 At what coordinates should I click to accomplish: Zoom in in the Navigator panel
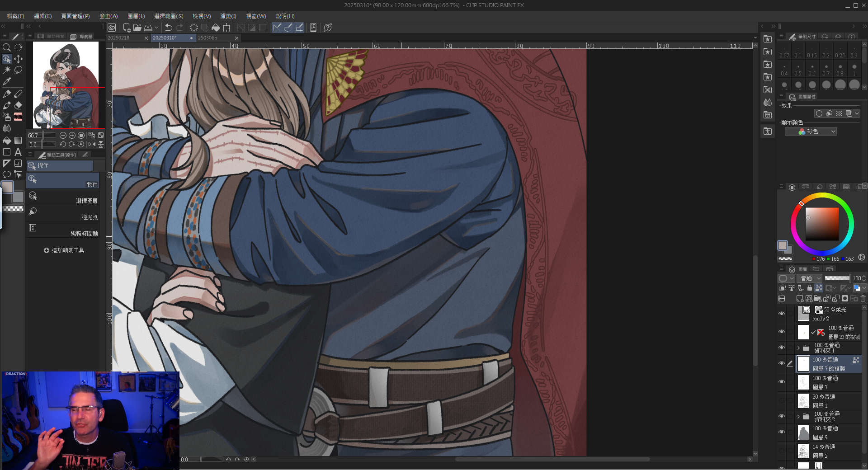[72, 135]
